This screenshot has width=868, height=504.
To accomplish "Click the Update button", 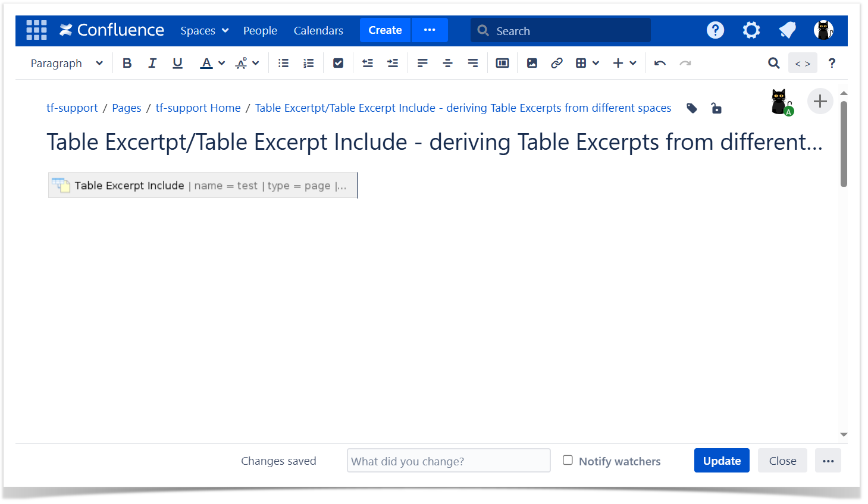I will tap(722, 461).
